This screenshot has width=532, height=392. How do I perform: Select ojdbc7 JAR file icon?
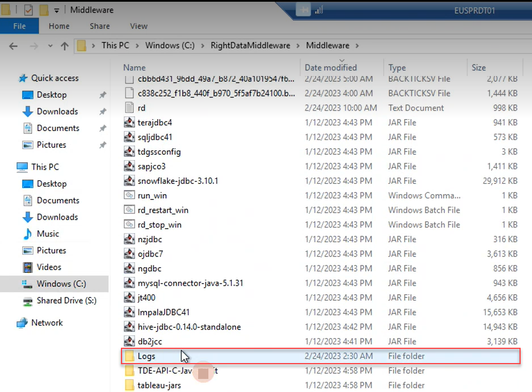point(129,254)
